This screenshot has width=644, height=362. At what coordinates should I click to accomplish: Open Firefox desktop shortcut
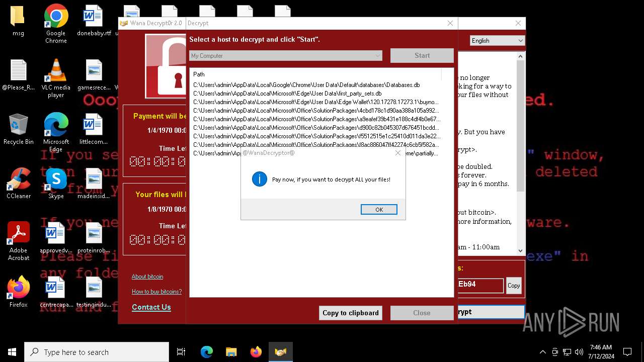pos(18,293)
